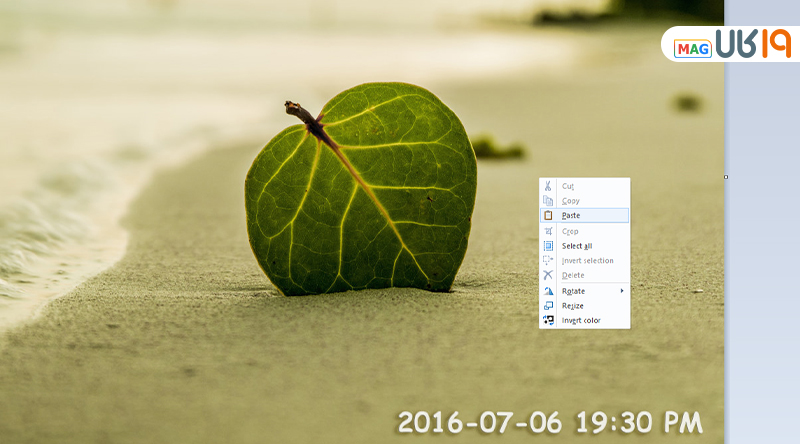Pick the Resize text label

tap(573, 306)
